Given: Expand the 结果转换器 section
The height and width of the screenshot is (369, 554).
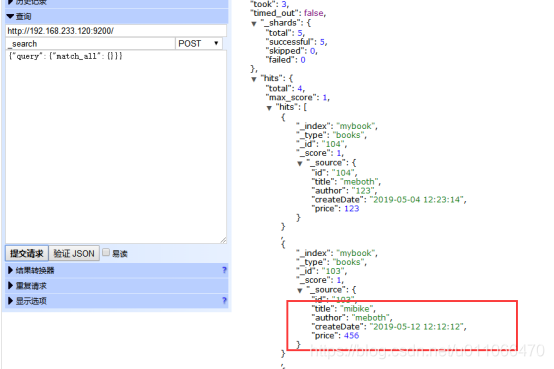Looking at the screenshot, I should [x=117, y=270].
